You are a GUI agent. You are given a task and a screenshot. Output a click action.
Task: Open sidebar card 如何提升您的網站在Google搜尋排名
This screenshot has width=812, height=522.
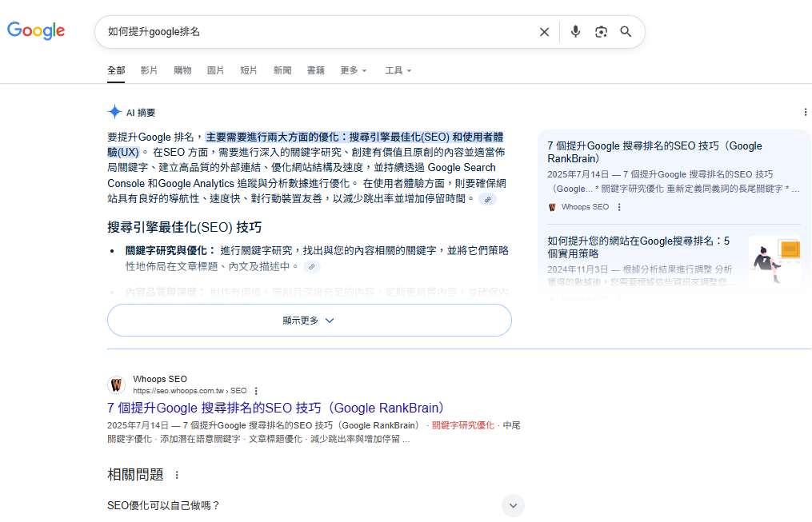[x=638, y=245]
